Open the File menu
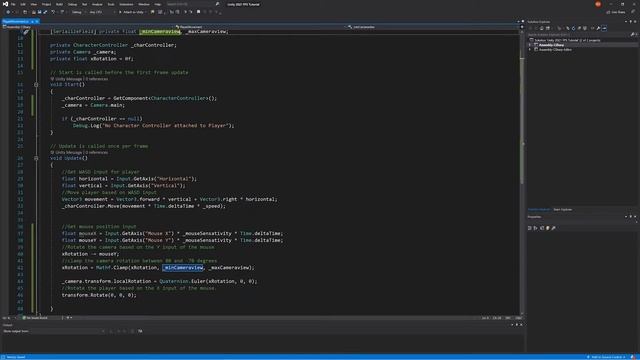Viewport: 640px width, 360px height. coord(13,4)
